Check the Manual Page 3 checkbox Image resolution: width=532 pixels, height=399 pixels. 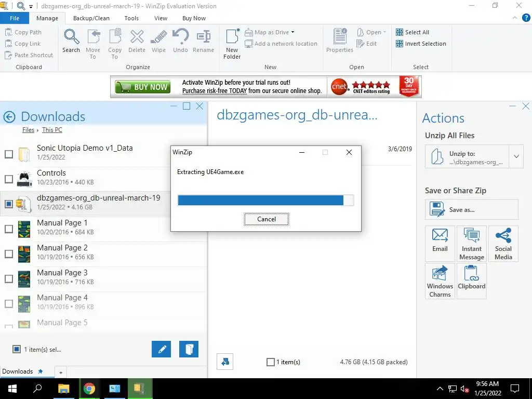pyautogui.click(x=9, y=278)
